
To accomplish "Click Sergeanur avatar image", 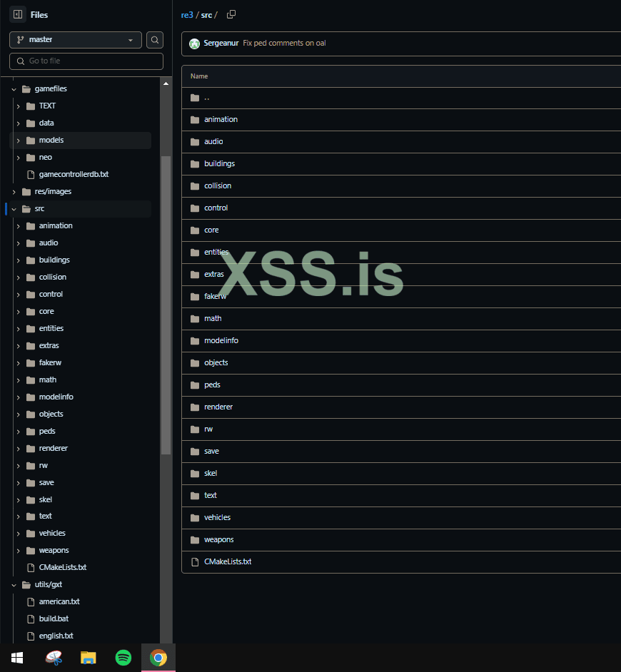I will coord(194,44).
